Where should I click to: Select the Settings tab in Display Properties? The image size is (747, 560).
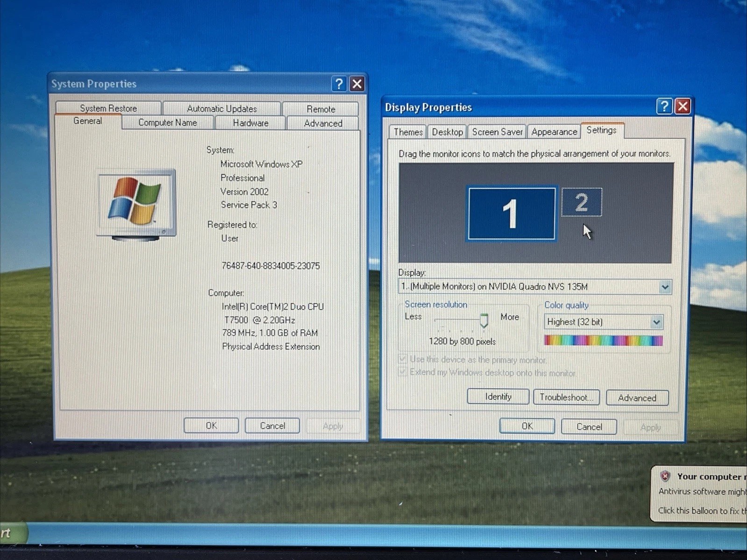(x=602, y=130)
